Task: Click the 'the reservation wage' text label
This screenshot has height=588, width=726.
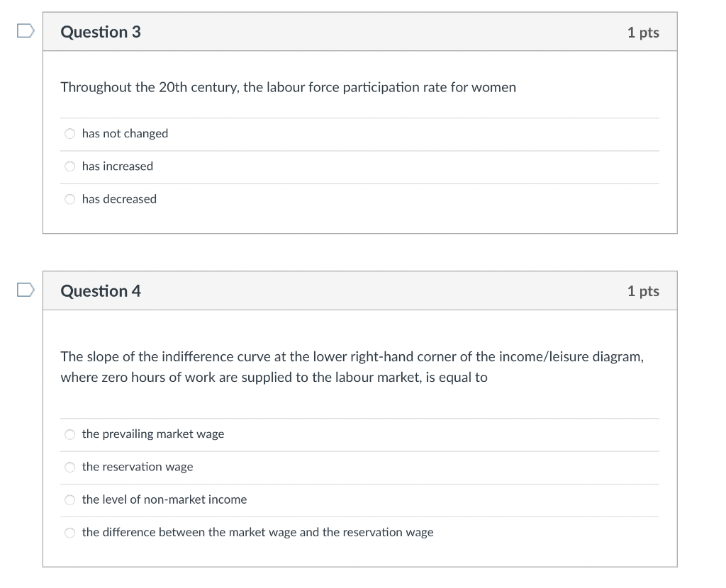Action: (137, 467)
